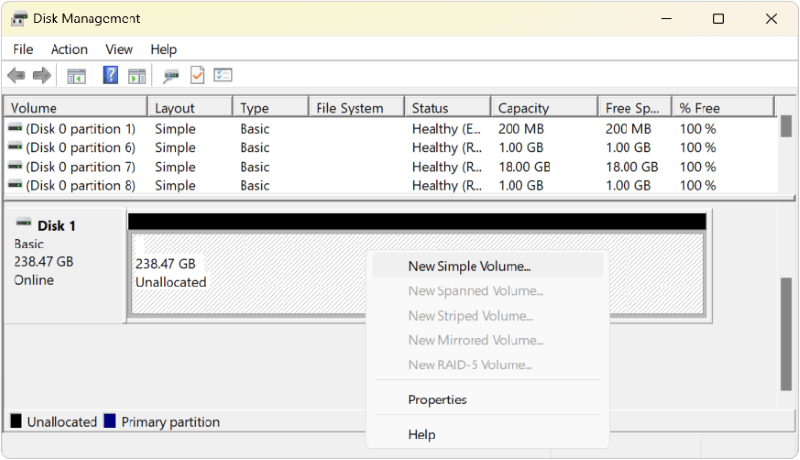Click the checklist settings icon in the toolbar

(223, 75)
